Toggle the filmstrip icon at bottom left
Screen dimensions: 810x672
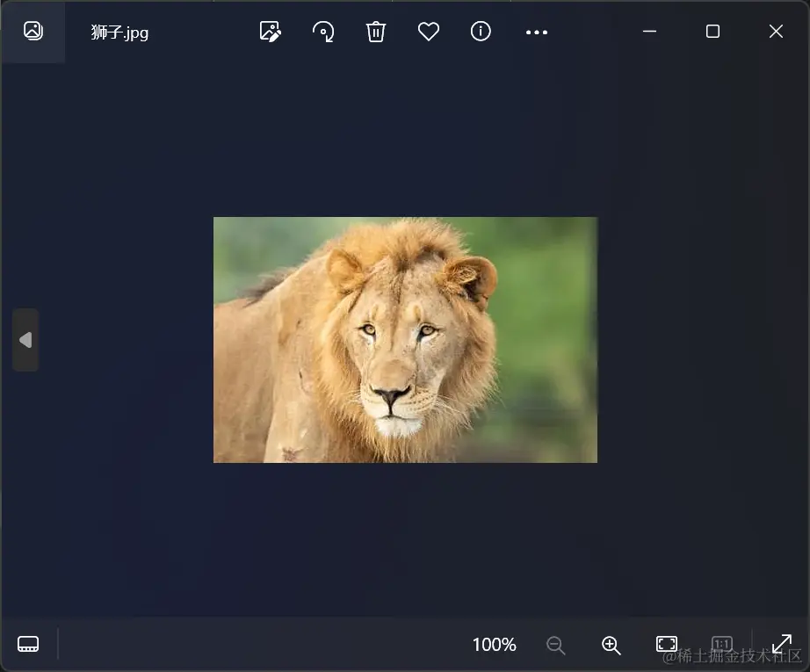(28, 644)
